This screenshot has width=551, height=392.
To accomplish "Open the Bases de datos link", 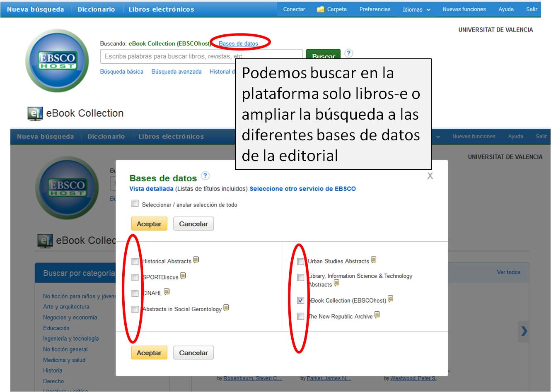I will (238, 43).
